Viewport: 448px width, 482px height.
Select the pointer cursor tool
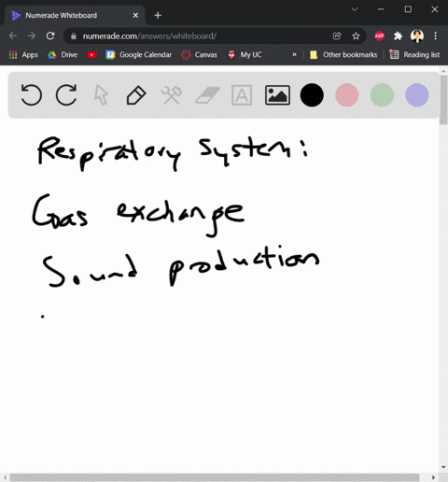click(x=102, y=95)
